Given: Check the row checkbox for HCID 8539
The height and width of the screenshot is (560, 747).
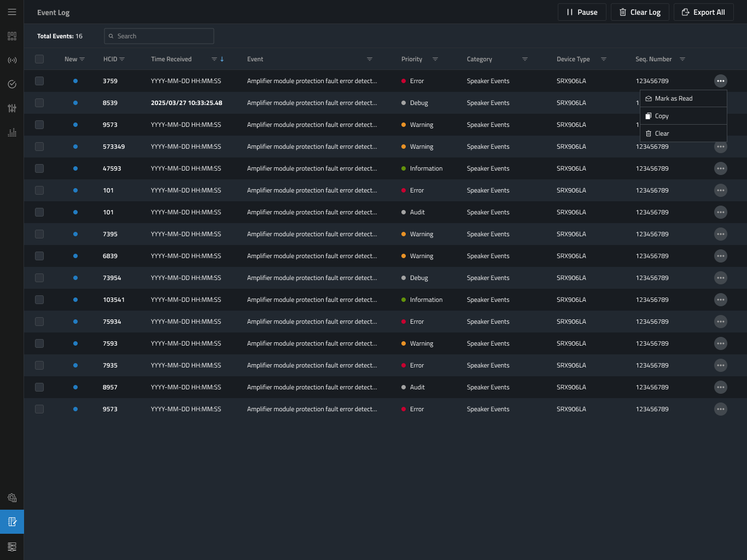Looking at the screenshot, I should click(x=39, y=103).
